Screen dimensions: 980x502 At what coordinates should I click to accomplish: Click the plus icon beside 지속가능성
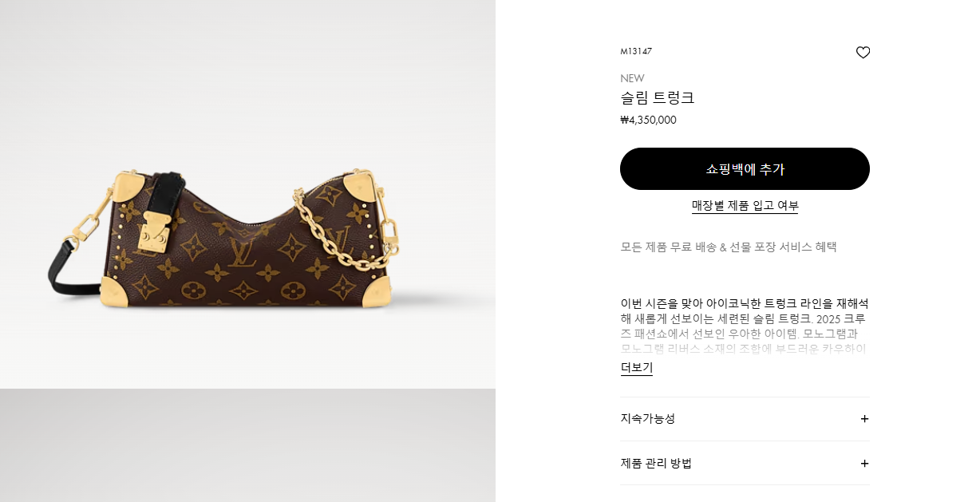864,419
